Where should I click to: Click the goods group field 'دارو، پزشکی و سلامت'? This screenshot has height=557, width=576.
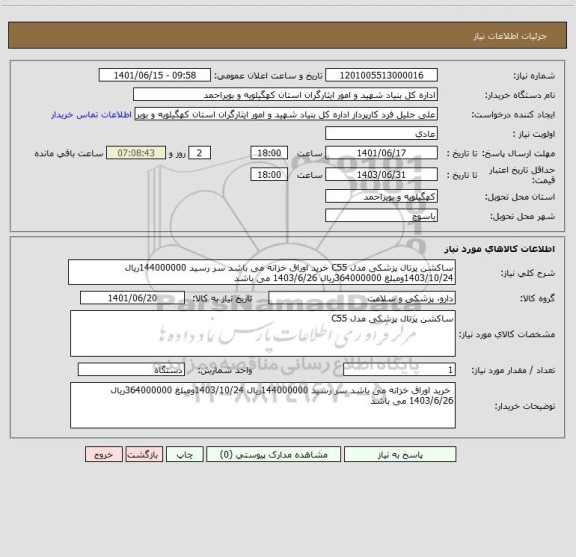362,298
